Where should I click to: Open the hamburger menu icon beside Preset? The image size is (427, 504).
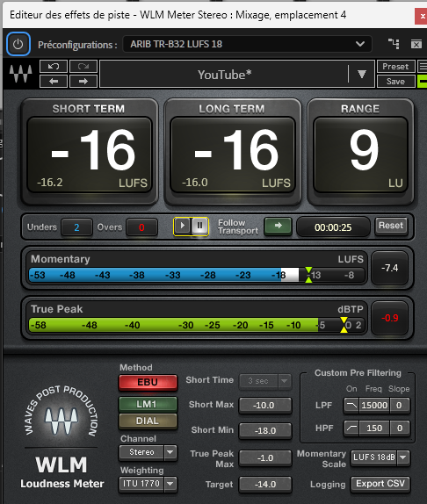[x=423, y=67]
